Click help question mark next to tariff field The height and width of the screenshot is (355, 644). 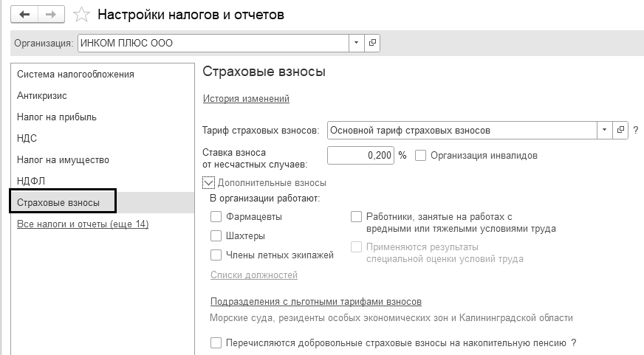click(635, 131)
